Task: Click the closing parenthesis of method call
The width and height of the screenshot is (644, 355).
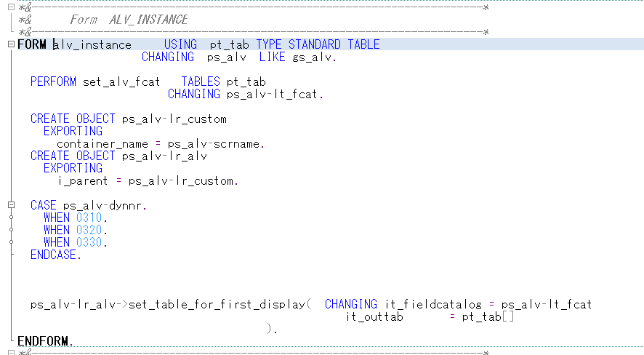Action: point(270,328)
